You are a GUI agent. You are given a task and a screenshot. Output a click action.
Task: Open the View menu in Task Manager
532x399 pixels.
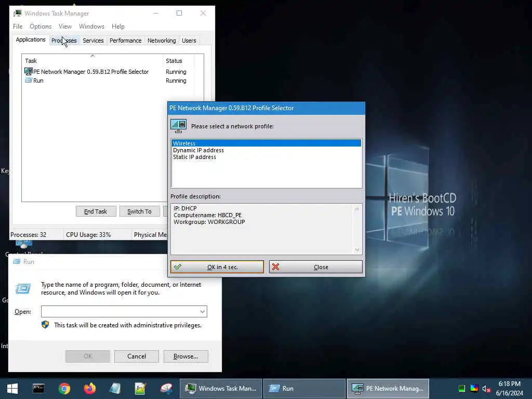tap(65, 26)
